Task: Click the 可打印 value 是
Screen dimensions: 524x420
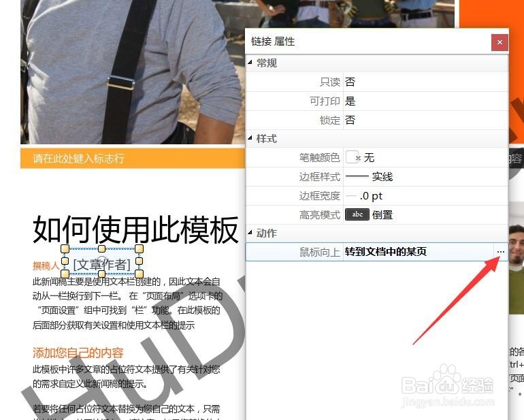Action: 350,101
